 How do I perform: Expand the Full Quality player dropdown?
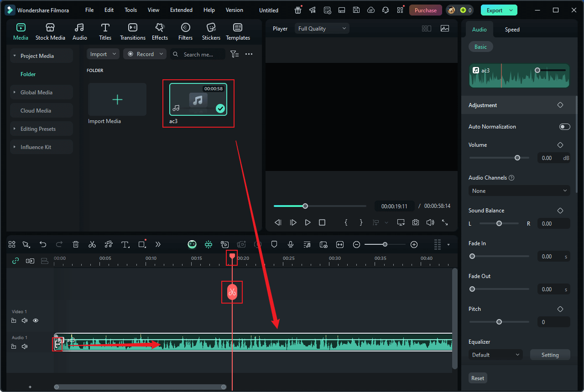[322, 29]
